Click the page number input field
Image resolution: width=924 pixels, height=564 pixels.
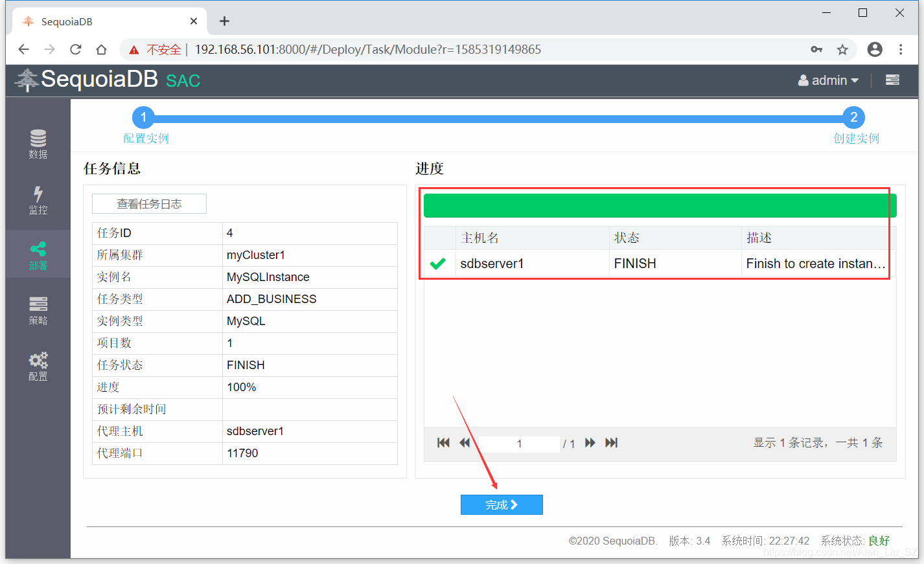pos(519,444)
